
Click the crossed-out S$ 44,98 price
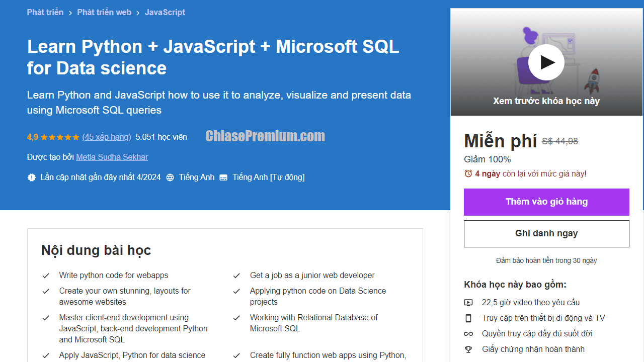point(560,141)
